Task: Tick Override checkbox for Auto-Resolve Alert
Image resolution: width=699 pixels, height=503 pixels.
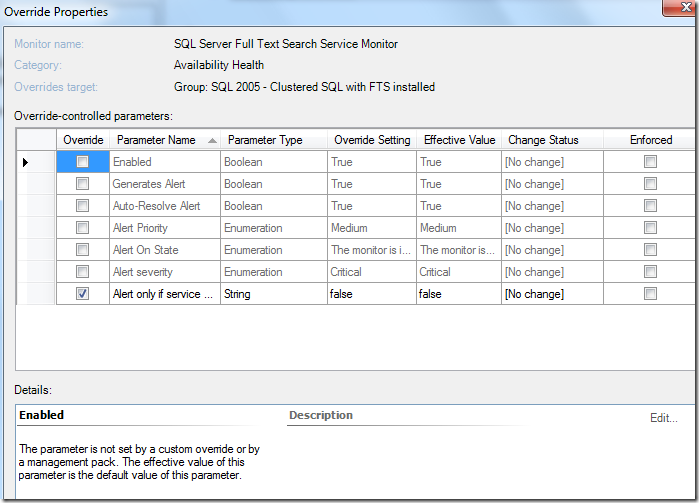Action: point(82,206)
